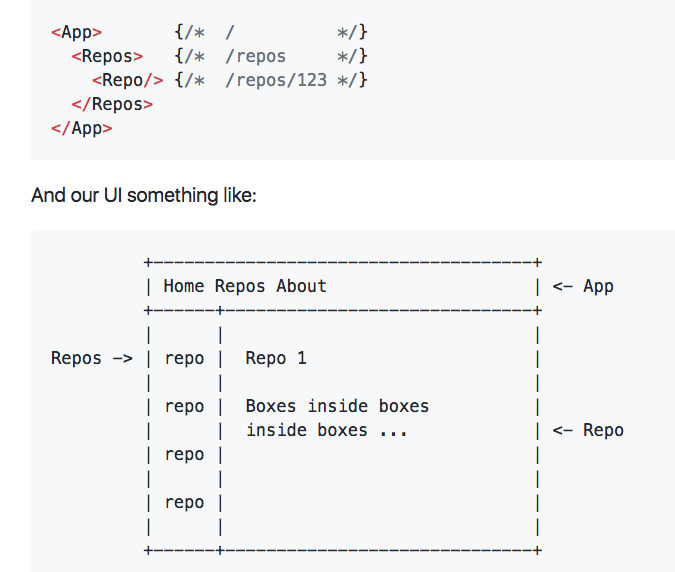Click the 'And our UI something like:' paragraph
This screenshot has height=572, width=675.
tap(144, 194)
